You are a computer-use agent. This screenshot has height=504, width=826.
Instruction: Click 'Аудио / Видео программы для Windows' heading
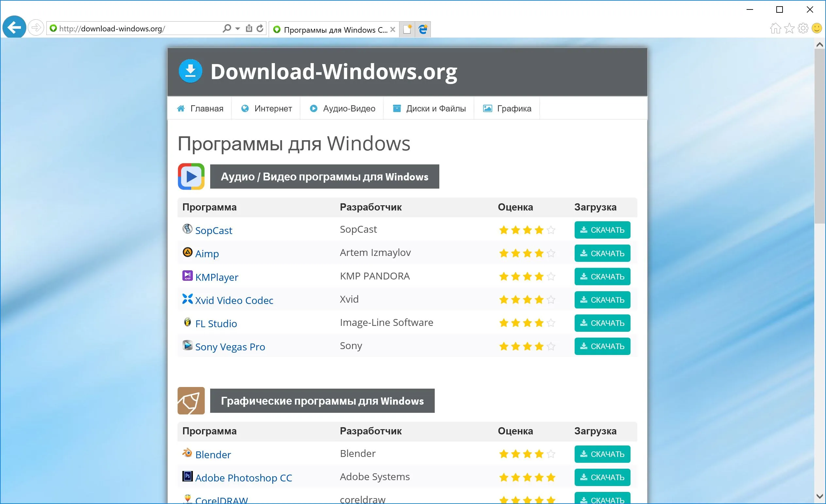pos(325,176)
